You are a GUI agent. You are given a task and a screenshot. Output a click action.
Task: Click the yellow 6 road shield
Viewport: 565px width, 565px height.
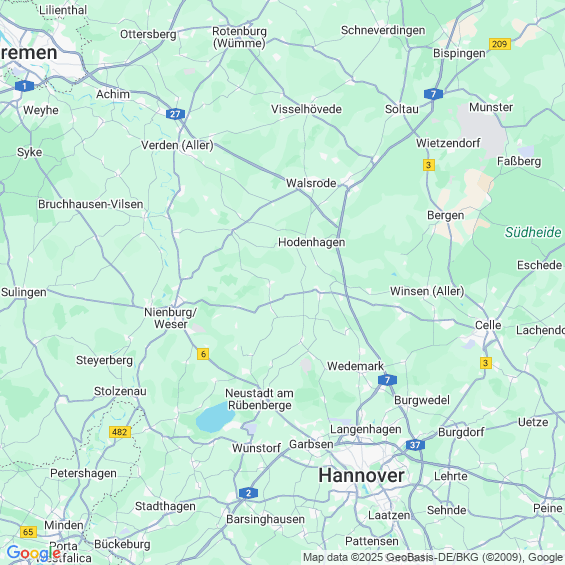coord(203,354)
